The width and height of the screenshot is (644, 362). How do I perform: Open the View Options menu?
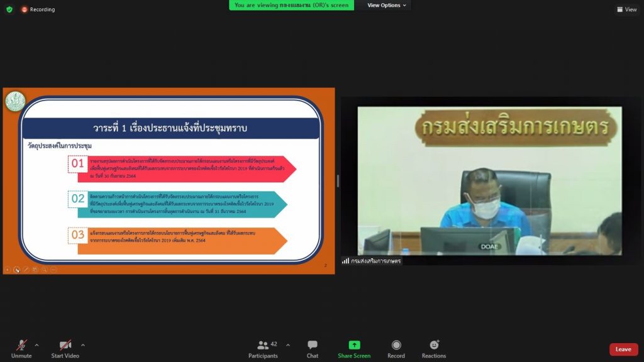[x=387, y=5]
